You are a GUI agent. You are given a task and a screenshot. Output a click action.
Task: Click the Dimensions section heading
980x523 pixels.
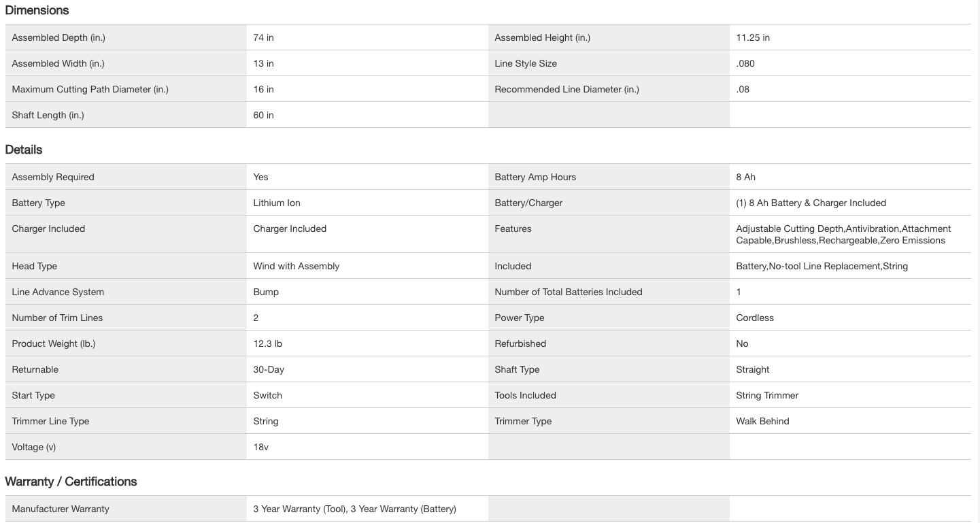coord(37,10)
